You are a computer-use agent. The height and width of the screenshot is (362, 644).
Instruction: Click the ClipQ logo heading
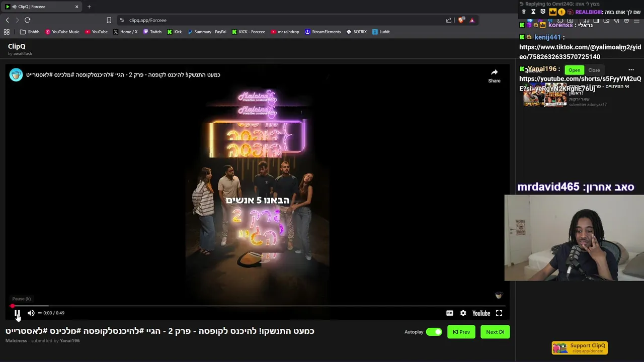pyautogui.click(x=17, y=46)
